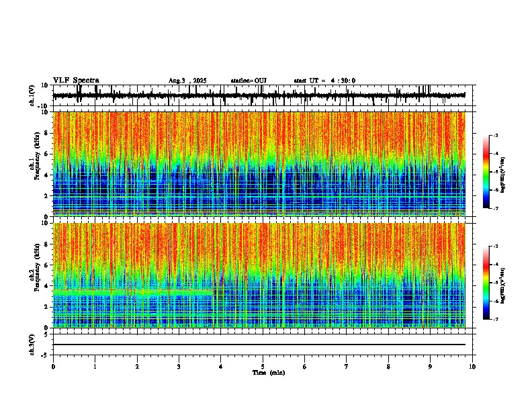This screenshot has width=532, height=411.
Task: Click the ch.2 color bar "log(PSD)" label
Action: [503, 285]
